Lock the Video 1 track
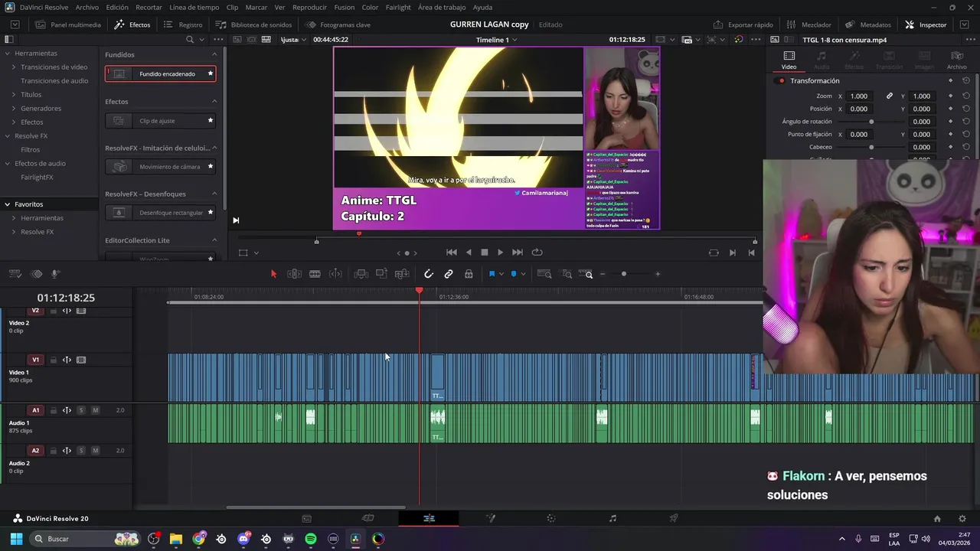This screenshot has height=551, width=980. click(53, 360)
